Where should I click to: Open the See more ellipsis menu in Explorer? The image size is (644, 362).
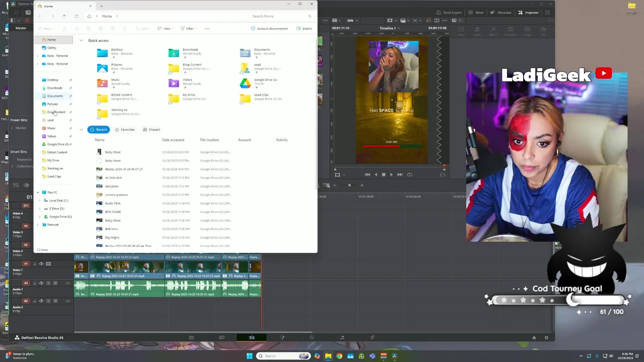[207, 29]
